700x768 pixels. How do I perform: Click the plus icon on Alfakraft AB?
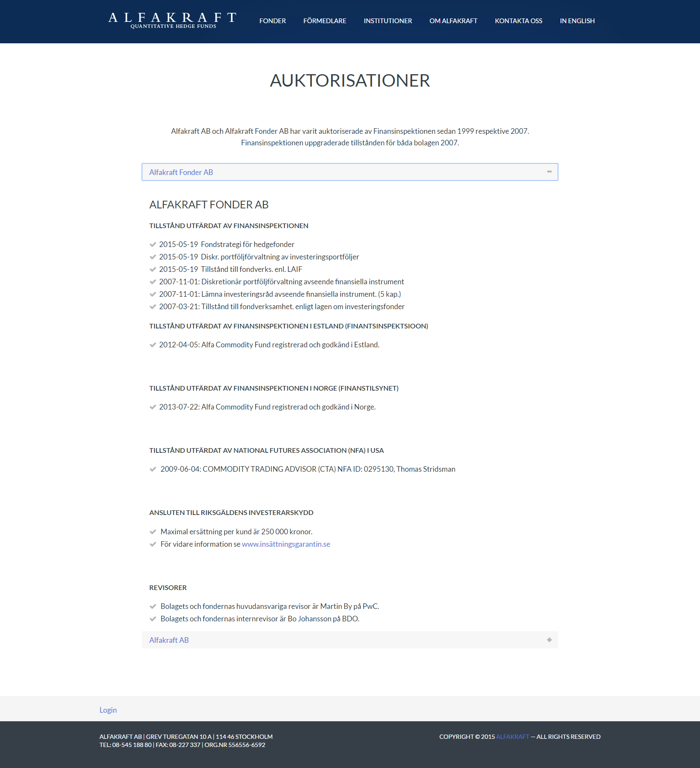pos(549,640)
